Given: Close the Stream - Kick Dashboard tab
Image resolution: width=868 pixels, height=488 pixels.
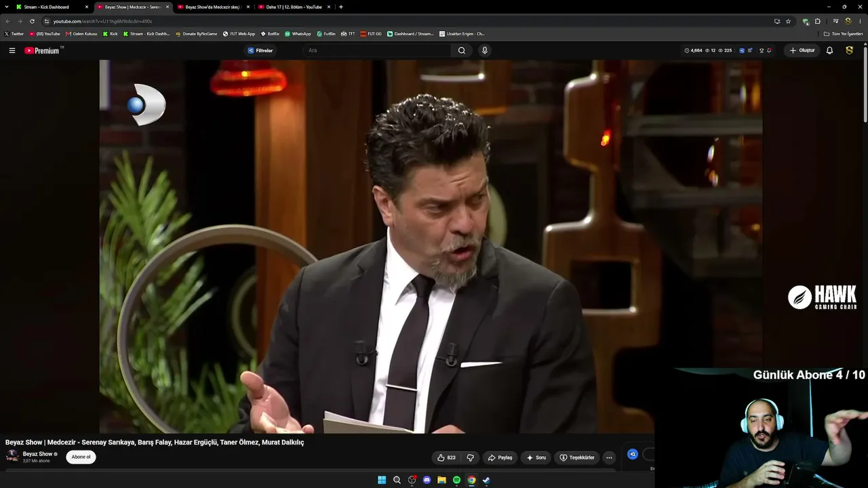Looking at the screenshot, I should pos(87,7).
